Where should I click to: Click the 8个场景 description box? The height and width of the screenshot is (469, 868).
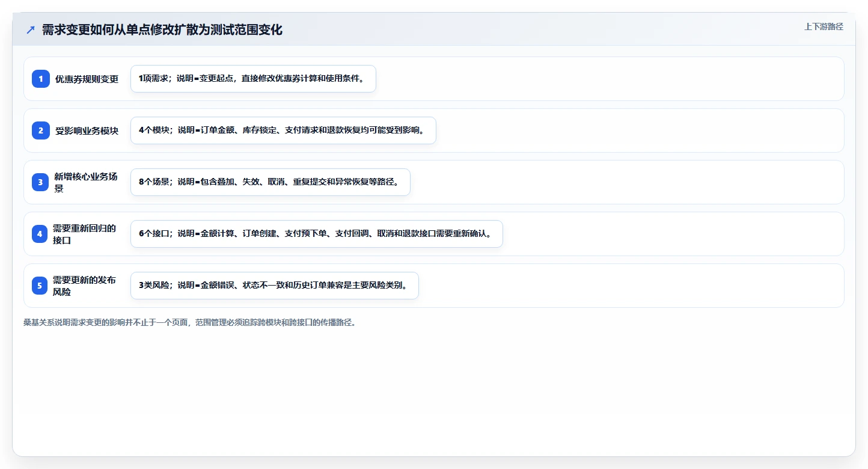[x=270, y=182]
